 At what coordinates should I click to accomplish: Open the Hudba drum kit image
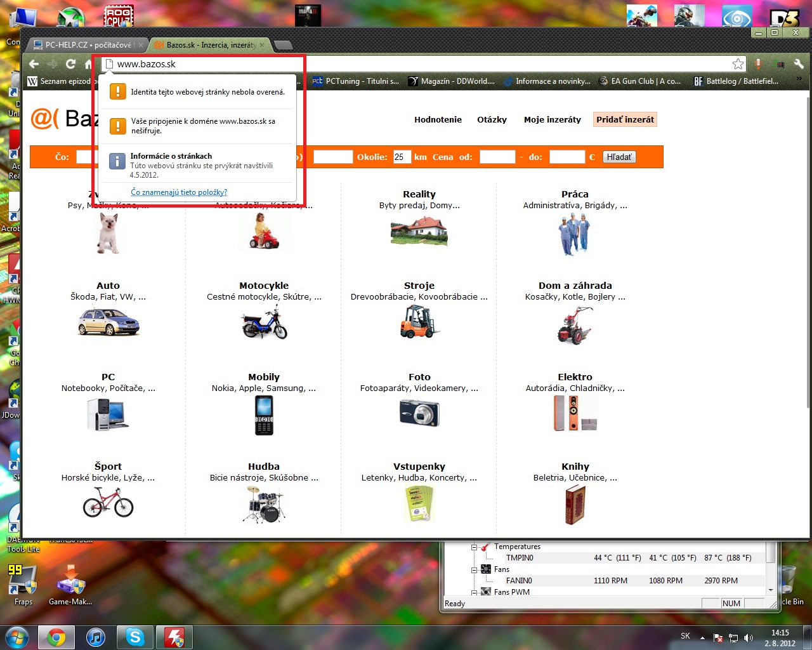(264, 505)
